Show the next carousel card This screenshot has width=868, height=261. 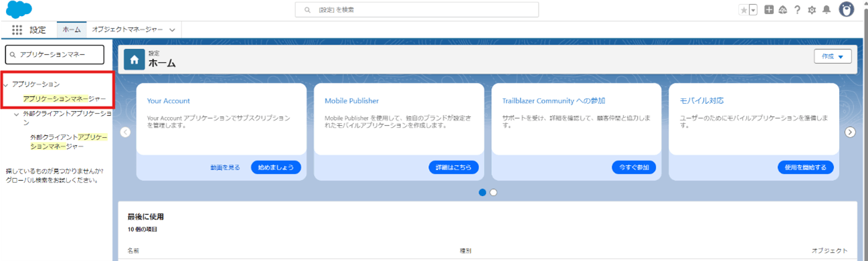pos(851,132)
